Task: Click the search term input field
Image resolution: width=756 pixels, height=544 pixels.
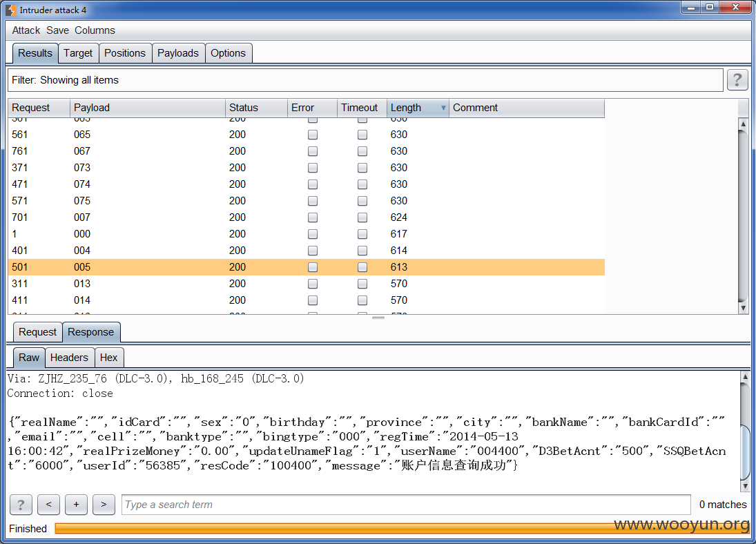Action: (x=406, y=505)
